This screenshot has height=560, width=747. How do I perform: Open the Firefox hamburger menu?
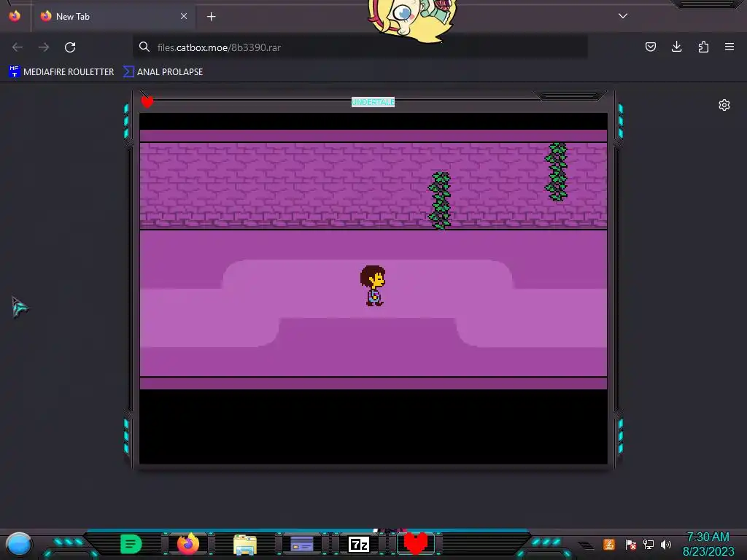pyautogui.click(x=729, y=47)
